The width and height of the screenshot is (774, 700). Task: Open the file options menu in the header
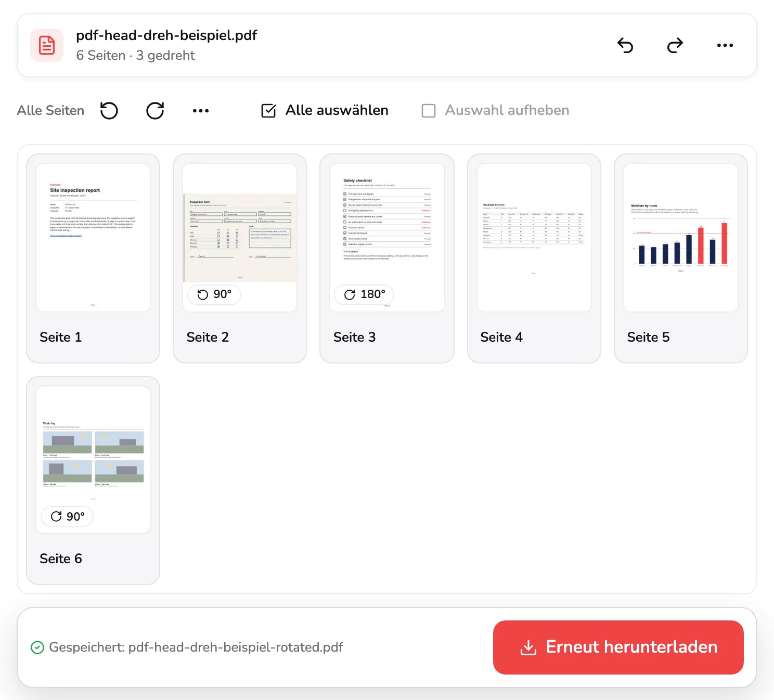725,45
